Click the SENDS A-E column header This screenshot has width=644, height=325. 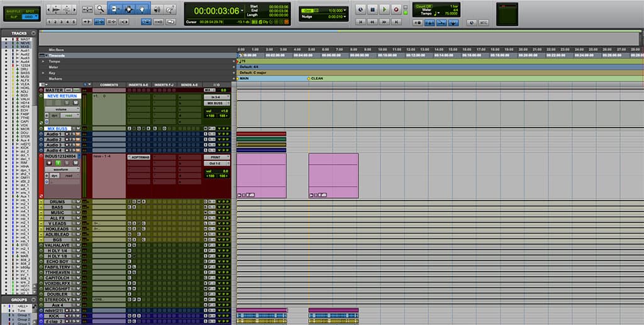coord(189,85)
